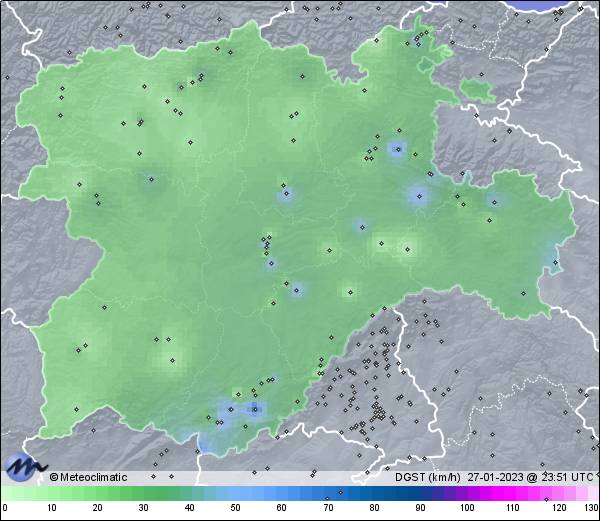Click the 0 label on the wind scale
600x521 pixels.
click(5, 508)
